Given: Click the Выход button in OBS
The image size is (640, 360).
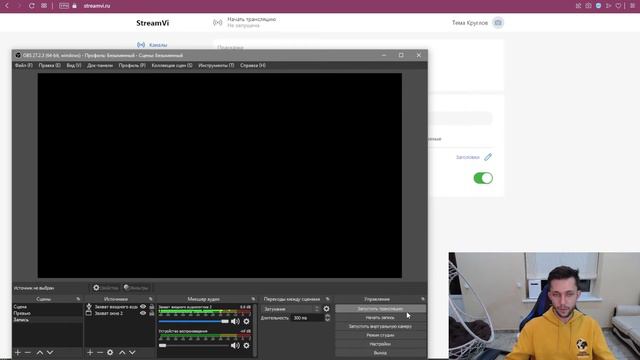Looking at the screenshot, I should (x=380, y=353).
